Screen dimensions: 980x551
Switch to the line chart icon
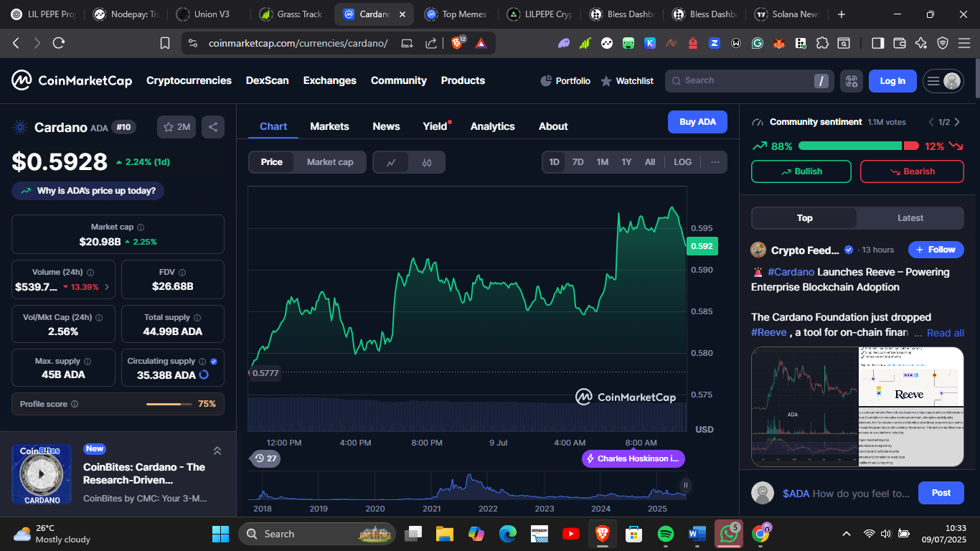point(391,162)
